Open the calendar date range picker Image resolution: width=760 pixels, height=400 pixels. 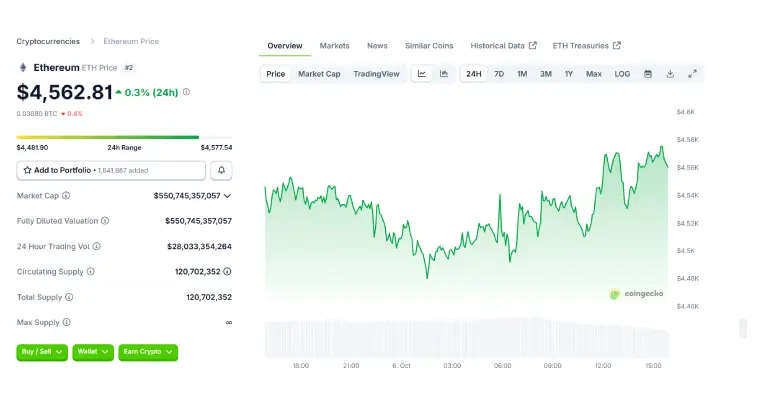(648, 74)
